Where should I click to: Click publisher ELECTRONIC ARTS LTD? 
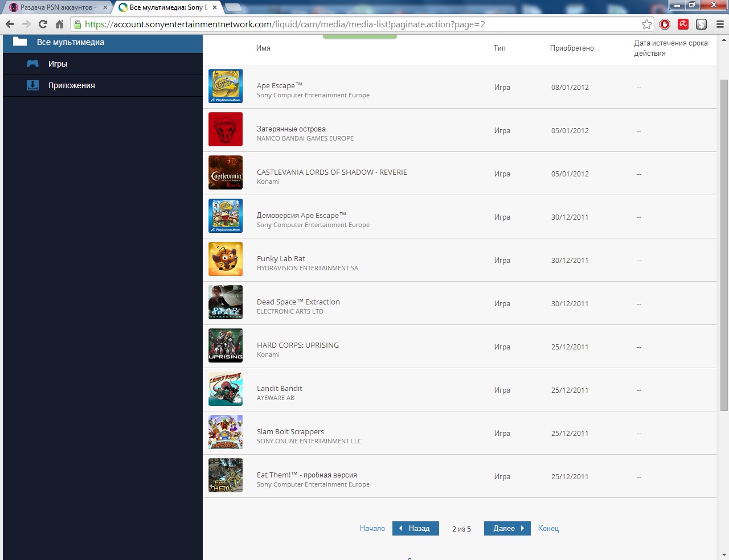tap(290, 311)
